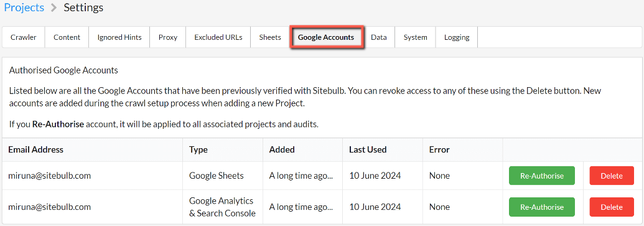Switch to the Crawler tab
Screen dimensions: 644x226
pos(24,37)
